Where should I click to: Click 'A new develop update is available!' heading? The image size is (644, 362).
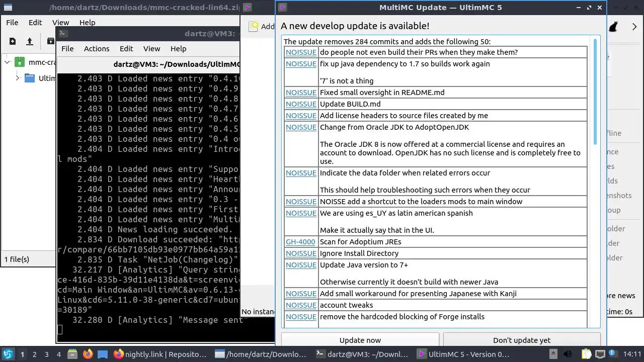(355, 26)
